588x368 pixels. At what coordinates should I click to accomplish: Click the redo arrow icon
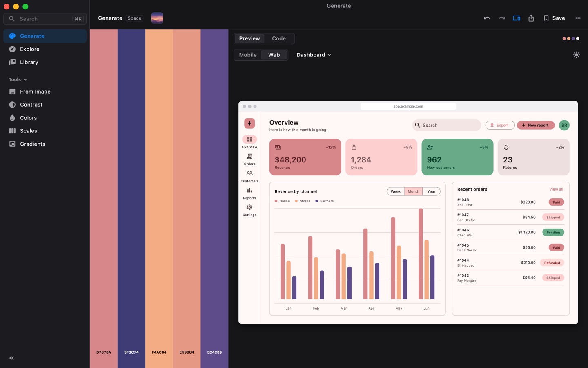[501, 18]
